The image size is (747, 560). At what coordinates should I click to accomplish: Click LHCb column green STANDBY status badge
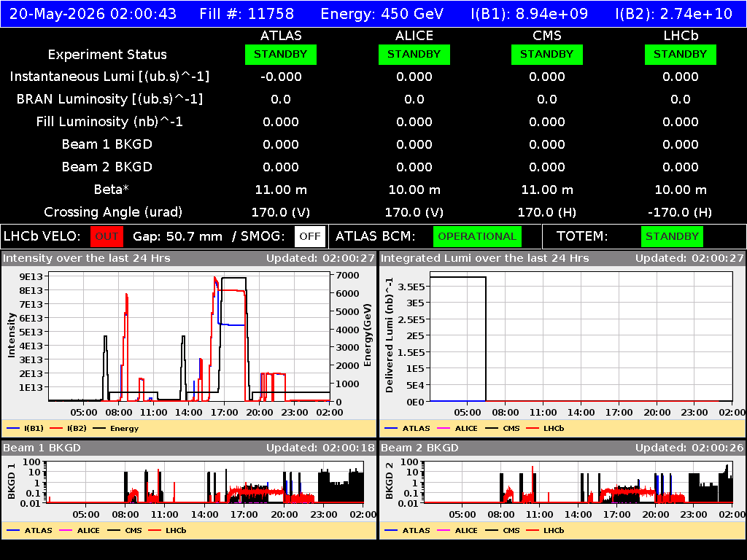681,54
